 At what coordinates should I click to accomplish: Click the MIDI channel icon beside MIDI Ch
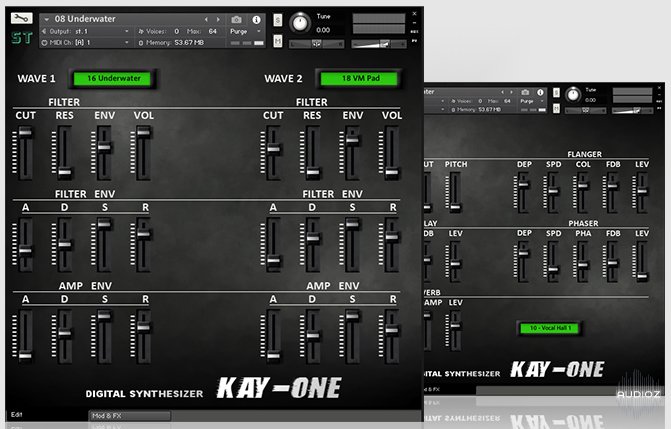[44, 43]
